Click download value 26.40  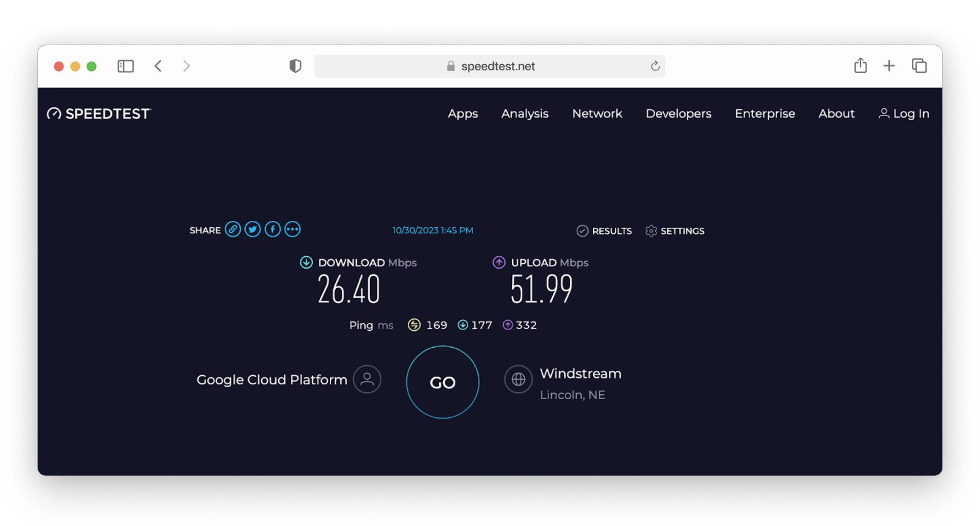[349, 289]
